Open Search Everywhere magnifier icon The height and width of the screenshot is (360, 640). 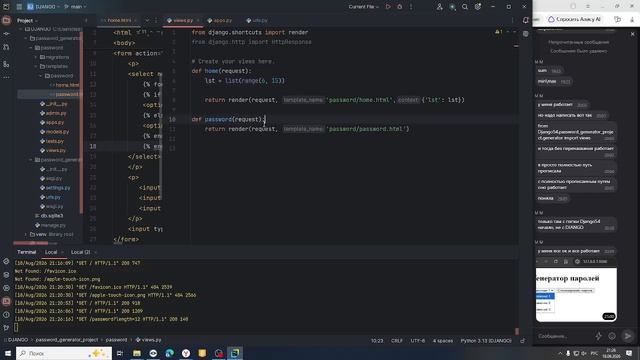(x=465, y=7)
